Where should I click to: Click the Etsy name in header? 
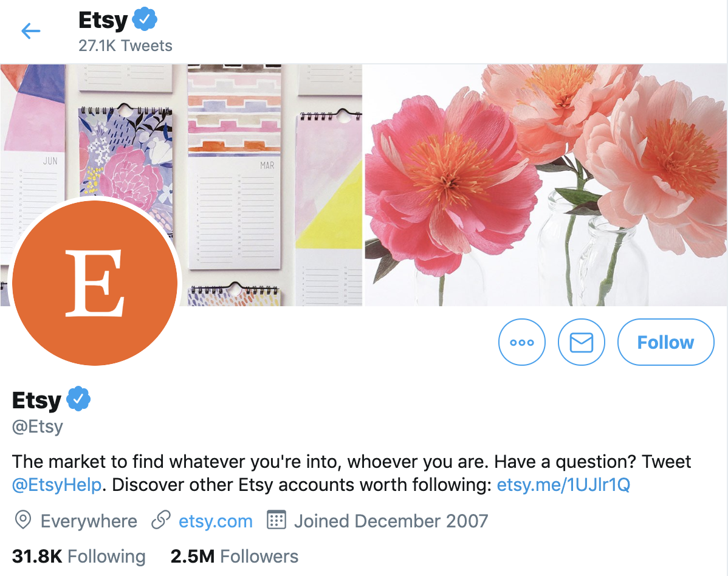click(x=103, y=20)
